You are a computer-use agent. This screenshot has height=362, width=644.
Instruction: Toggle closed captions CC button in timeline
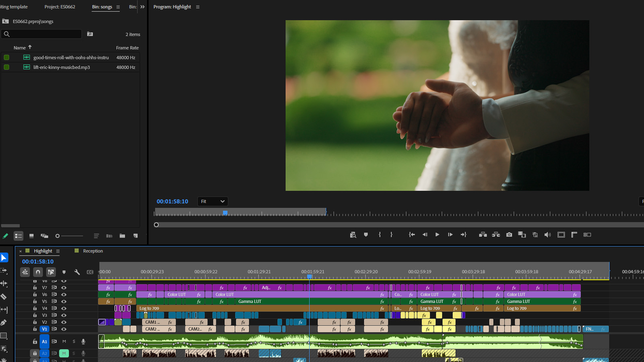pos(90,272)
